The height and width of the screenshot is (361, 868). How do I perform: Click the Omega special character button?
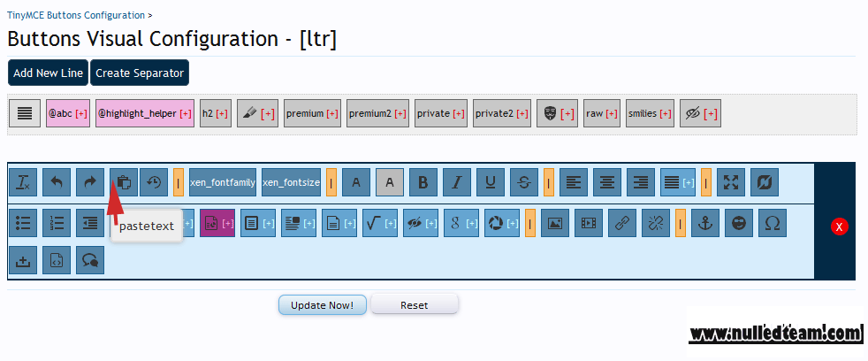(x=773, y=223)
